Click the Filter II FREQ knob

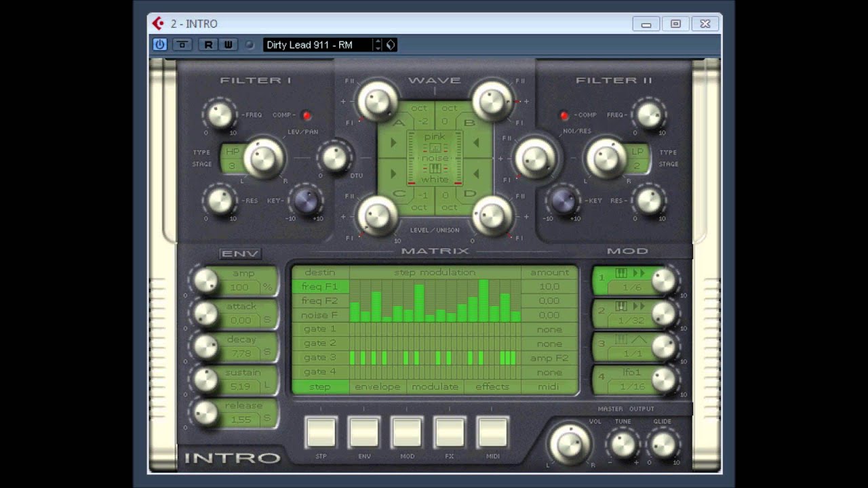(650, 115)
